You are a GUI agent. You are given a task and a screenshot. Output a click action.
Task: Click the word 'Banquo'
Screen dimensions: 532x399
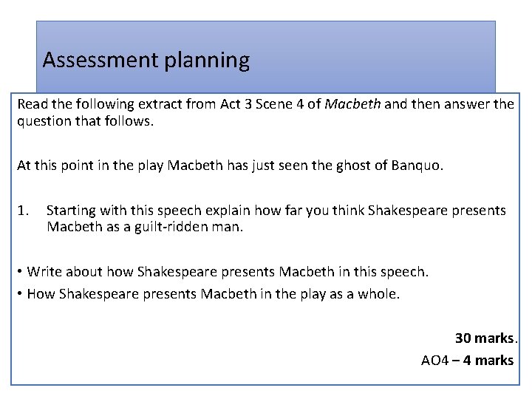coord(415,166)
